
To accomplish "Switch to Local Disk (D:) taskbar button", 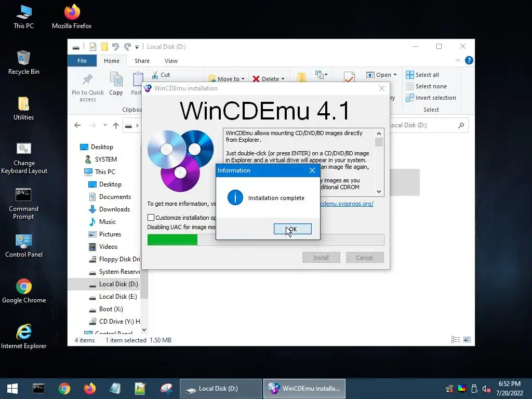I will click(220, 389).
